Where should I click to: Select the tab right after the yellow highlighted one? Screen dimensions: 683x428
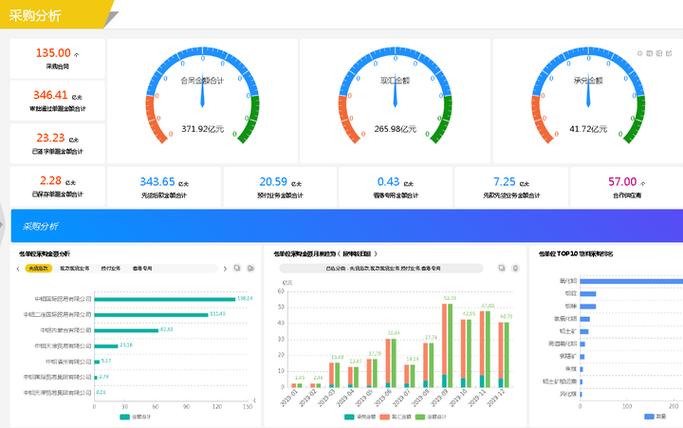click(74, 268)
